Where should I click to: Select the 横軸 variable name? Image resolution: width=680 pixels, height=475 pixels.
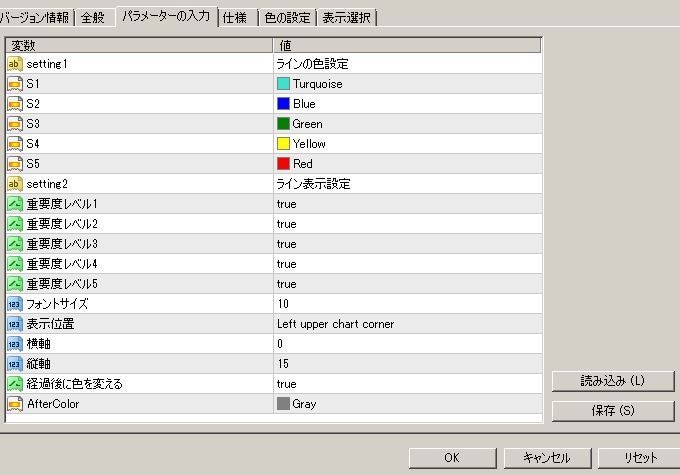pyautogui.click(x=39, y=344)
